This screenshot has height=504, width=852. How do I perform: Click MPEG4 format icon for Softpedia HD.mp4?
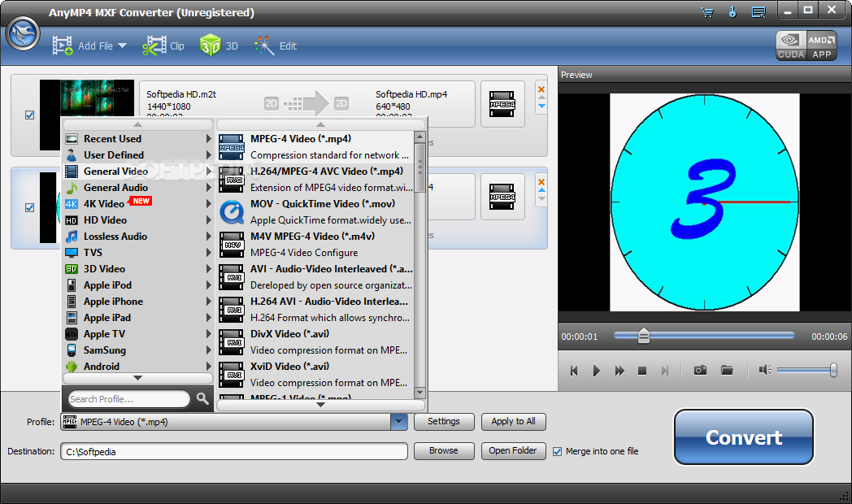pos(502,104)
